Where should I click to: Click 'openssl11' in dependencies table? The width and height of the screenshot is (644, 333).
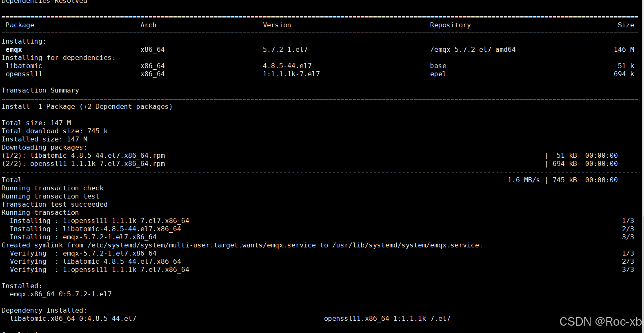tap(24, 74)
